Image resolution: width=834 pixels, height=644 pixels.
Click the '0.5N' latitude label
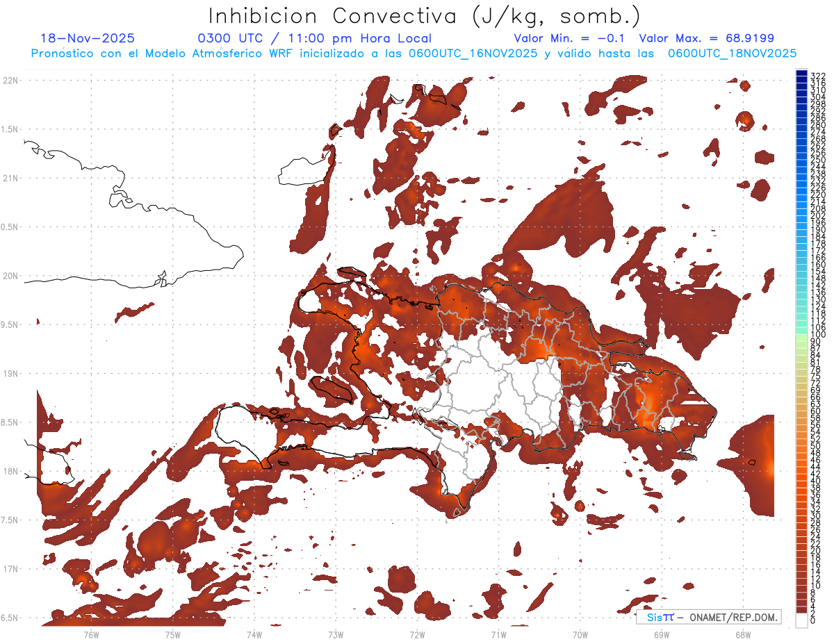pos(10,226)
